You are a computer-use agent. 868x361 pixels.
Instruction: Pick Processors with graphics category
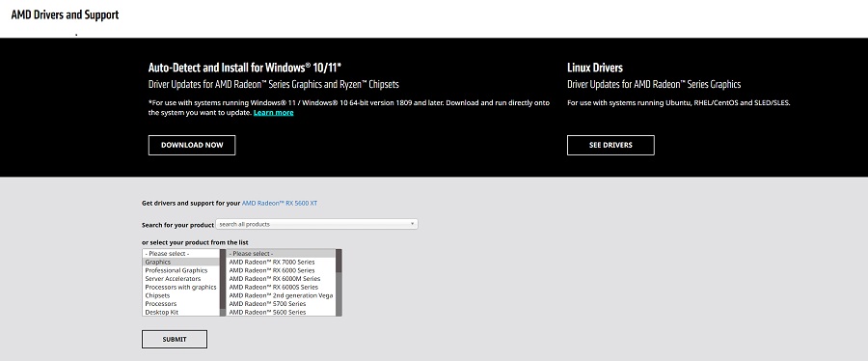181,287
